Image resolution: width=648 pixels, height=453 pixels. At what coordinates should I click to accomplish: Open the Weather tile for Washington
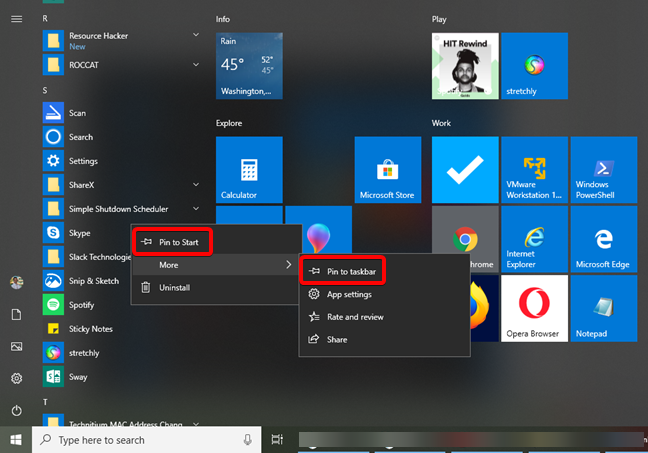[x=249, y=66]
